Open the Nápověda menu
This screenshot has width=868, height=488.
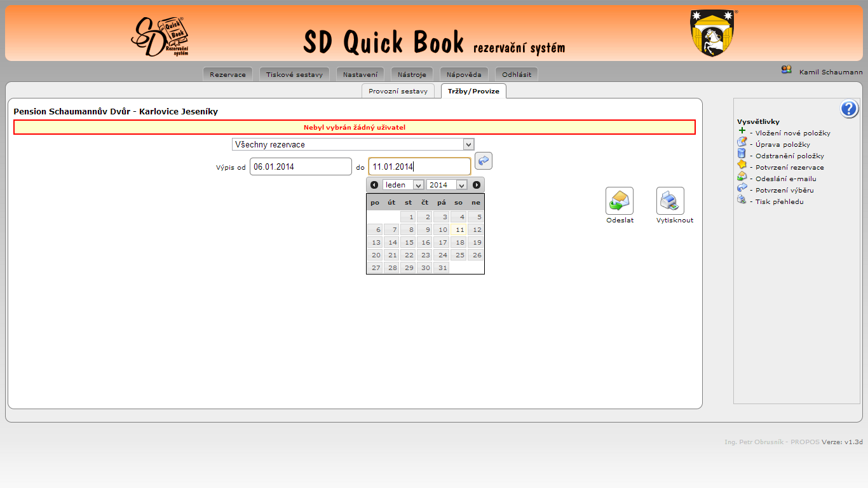[464, 74]
